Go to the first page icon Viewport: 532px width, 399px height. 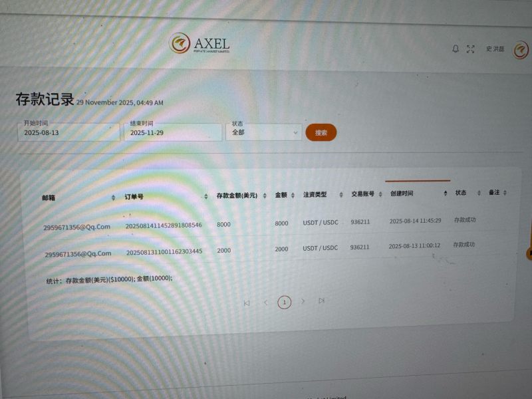pyautogui.click(x=247, y=303)
